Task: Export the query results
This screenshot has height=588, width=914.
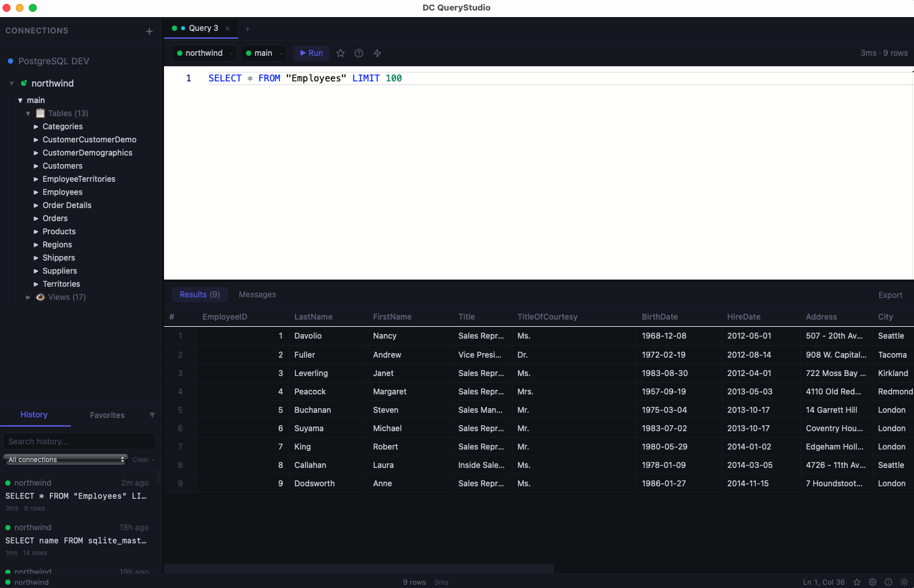Action: point(890,295)
